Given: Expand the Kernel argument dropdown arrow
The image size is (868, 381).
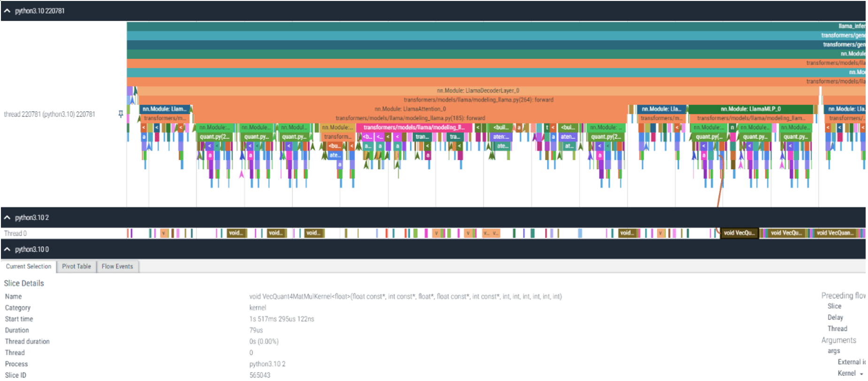Looking at the screenshot, I should coord(861,374).
